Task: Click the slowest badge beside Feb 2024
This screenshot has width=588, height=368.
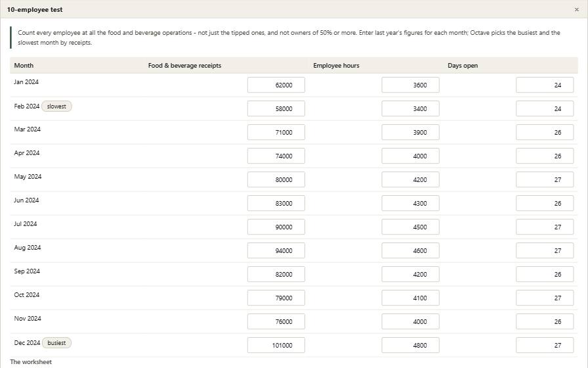Action: pos(56,106)
